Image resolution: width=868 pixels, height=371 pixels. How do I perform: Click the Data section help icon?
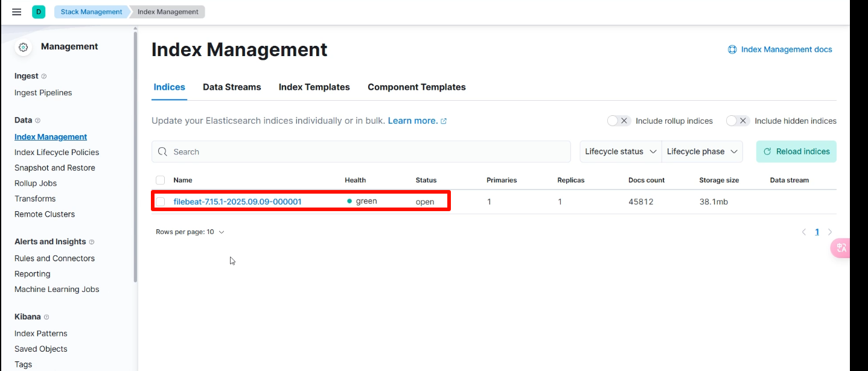click(x=38, y=121)
